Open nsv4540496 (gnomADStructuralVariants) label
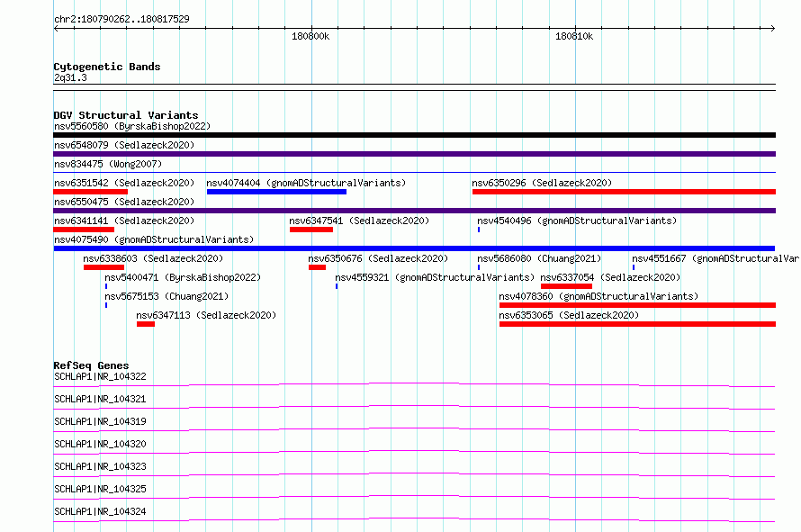Screen dimensions: 801x532 click(577, 221)
